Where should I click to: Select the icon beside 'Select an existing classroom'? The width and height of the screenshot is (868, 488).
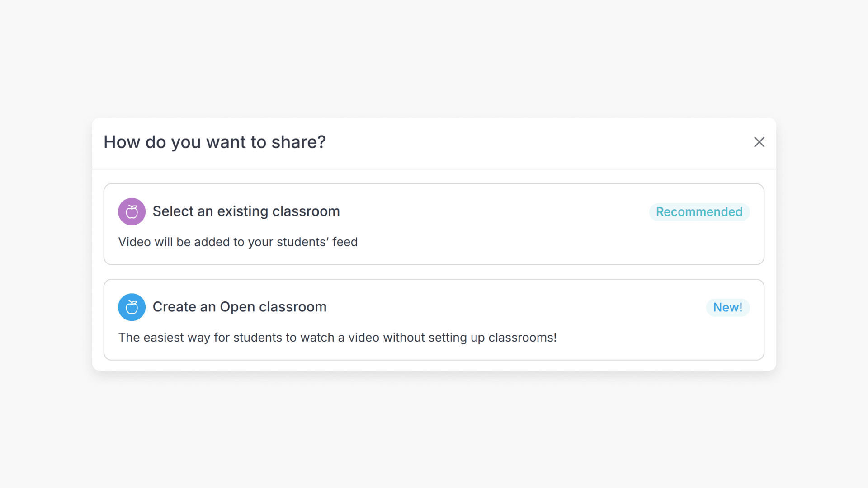132,211
